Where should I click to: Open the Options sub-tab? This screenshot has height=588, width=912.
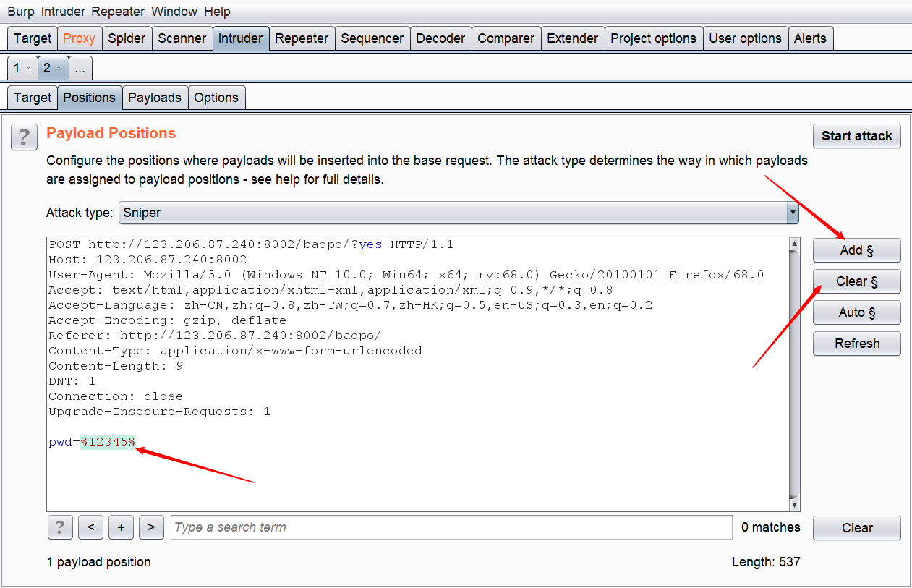(216, 98)
